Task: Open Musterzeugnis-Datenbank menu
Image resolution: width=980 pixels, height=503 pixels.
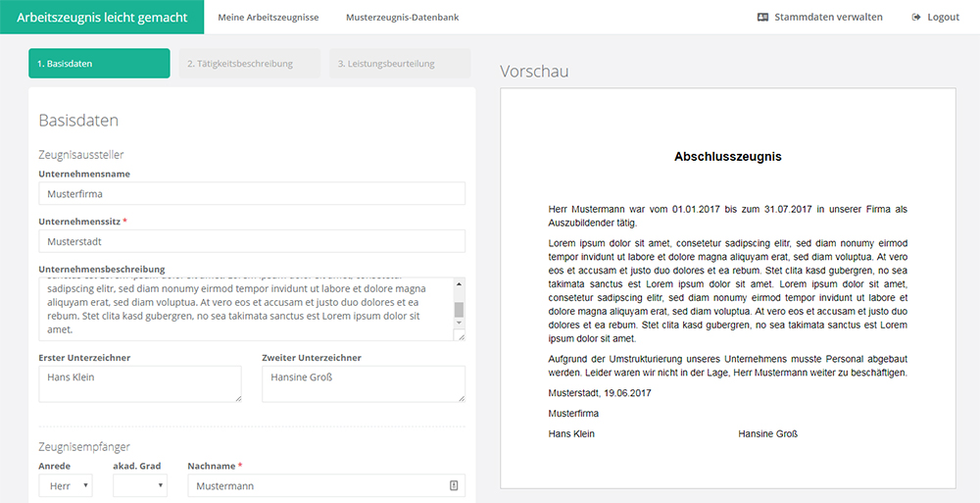Action: [403, 17]
